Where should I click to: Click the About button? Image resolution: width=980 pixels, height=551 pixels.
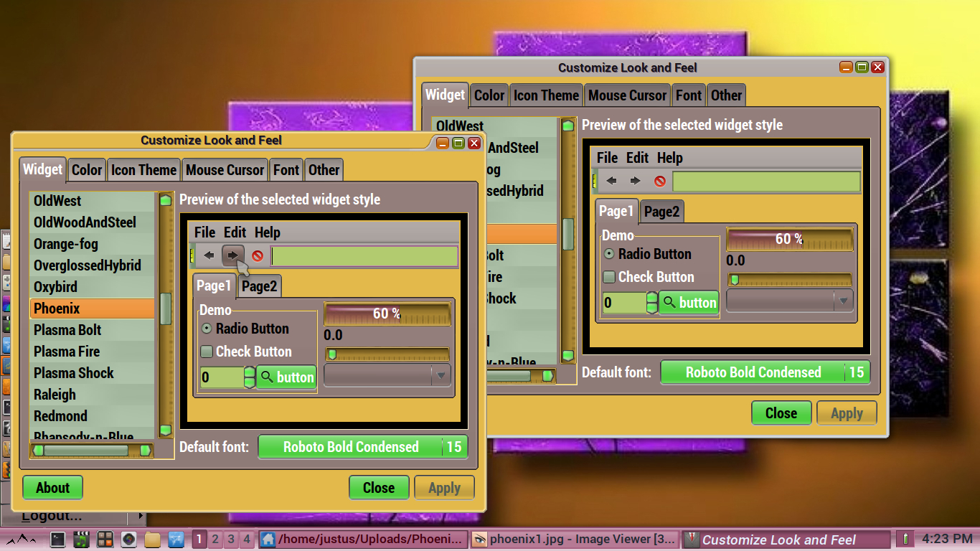[x=53, y=488]
